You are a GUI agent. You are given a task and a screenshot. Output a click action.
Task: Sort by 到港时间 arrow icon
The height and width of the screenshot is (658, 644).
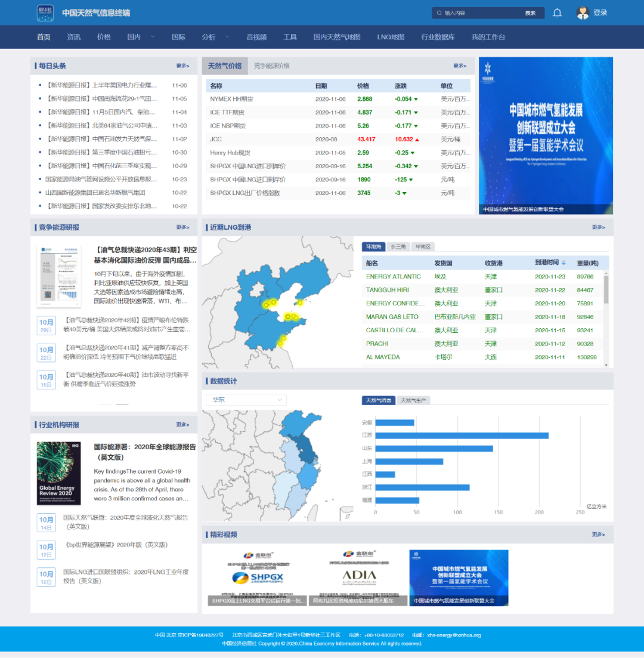[x=564, y=263]
